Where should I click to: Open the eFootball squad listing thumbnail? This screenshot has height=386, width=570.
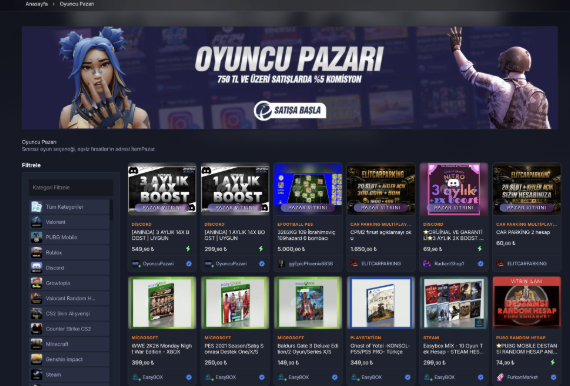click(308, 189)
